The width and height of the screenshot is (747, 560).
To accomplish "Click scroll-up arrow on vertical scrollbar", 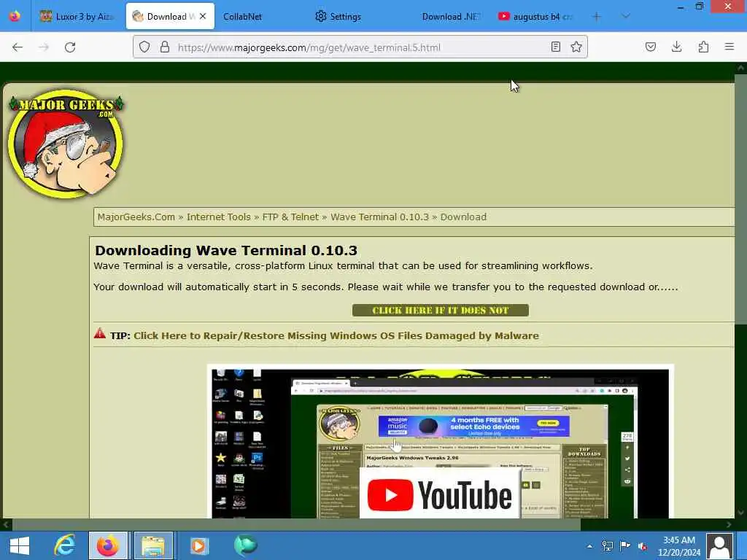I will 740,68.
